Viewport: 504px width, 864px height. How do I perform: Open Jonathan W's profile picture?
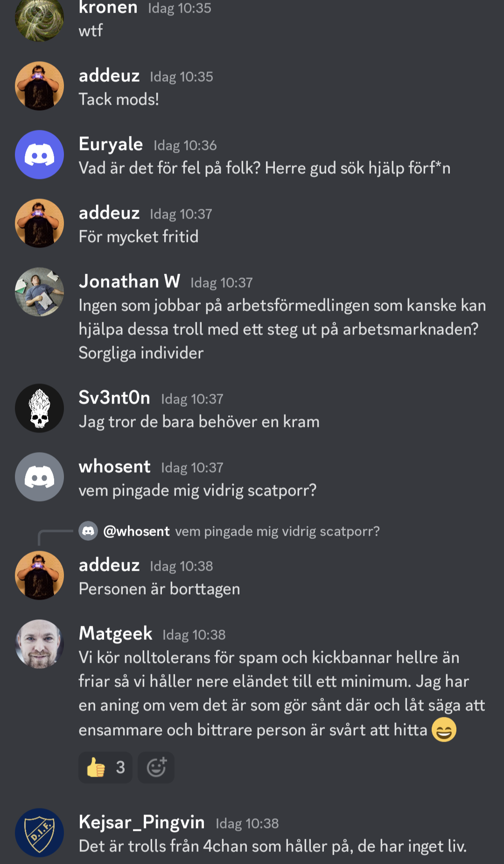(40, 292)
